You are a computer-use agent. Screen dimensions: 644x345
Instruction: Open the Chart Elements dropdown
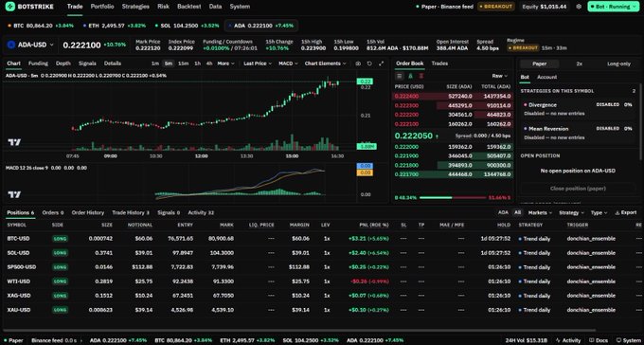tap(325, 64)
